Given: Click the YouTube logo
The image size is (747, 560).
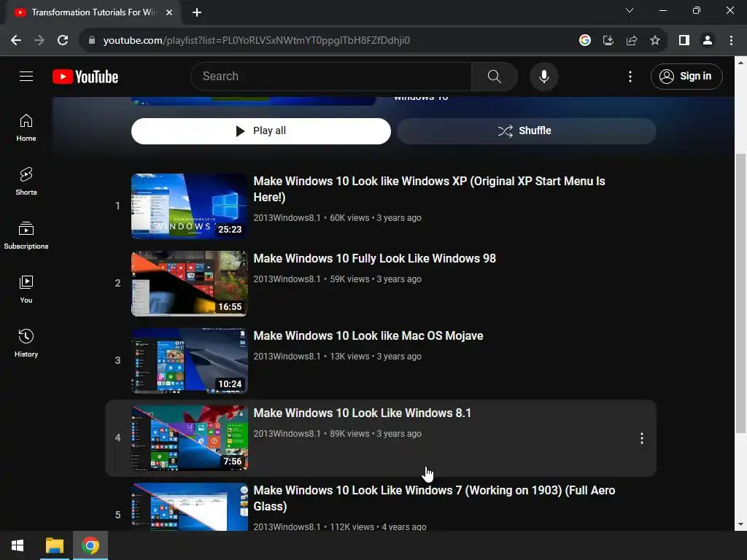Looking at the screenshot, I should [85, 77].
